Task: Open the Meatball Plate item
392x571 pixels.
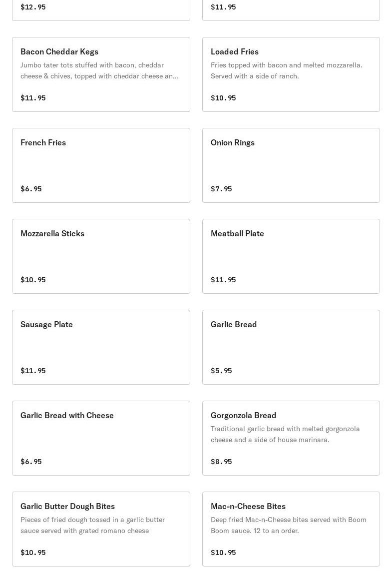Action: click(x=291, y=256)
